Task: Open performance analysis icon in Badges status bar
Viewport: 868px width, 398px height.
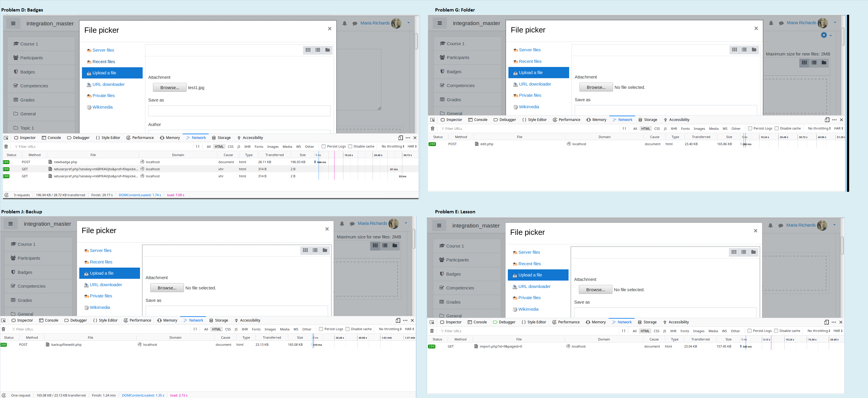Action: pyautogui.click(x=6, y=195)
